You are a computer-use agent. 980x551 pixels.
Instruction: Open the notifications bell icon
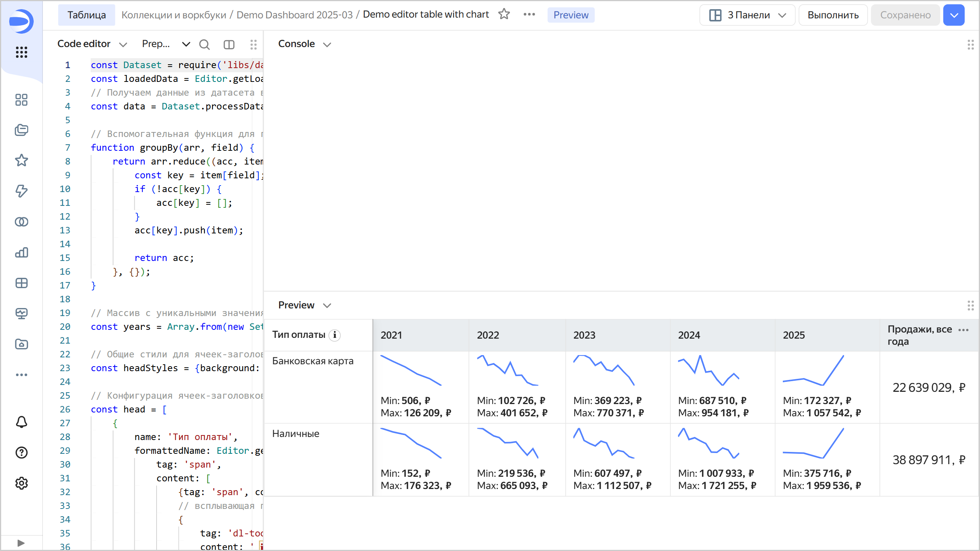click(x=21, y=422)
